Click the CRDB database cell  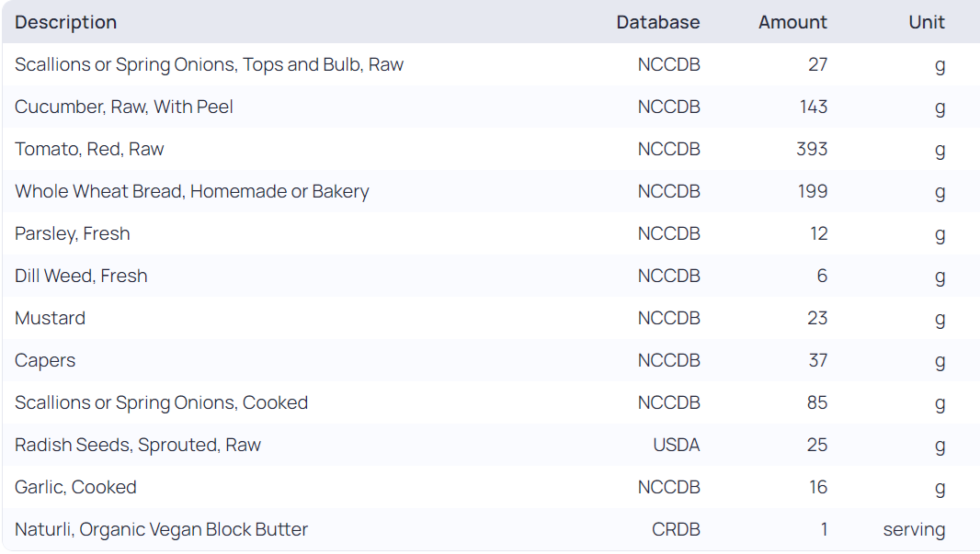pos(676,529)
